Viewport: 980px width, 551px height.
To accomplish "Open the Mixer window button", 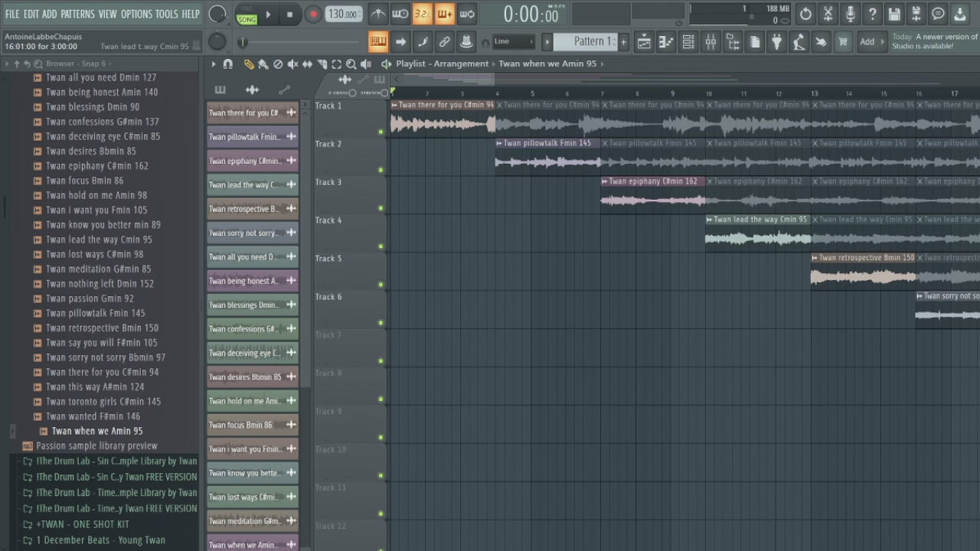I will click(710, 42).
